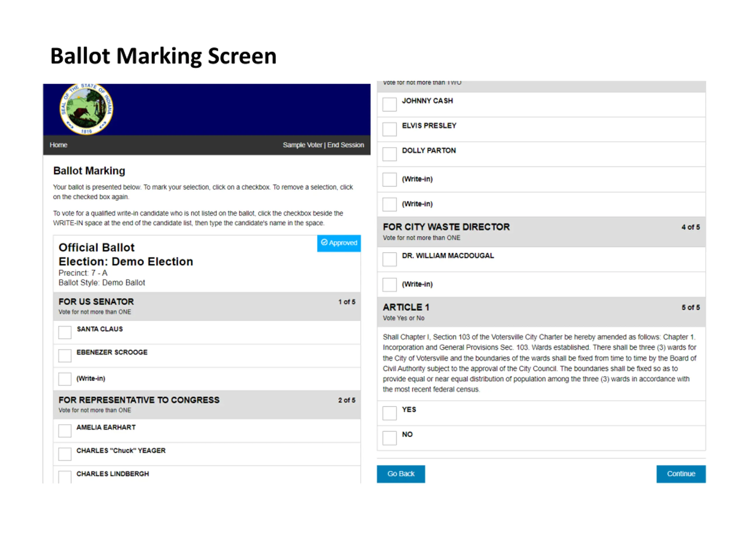Click the Ballot Marking heading
747x560 pixels.
(x=89, y=171)
